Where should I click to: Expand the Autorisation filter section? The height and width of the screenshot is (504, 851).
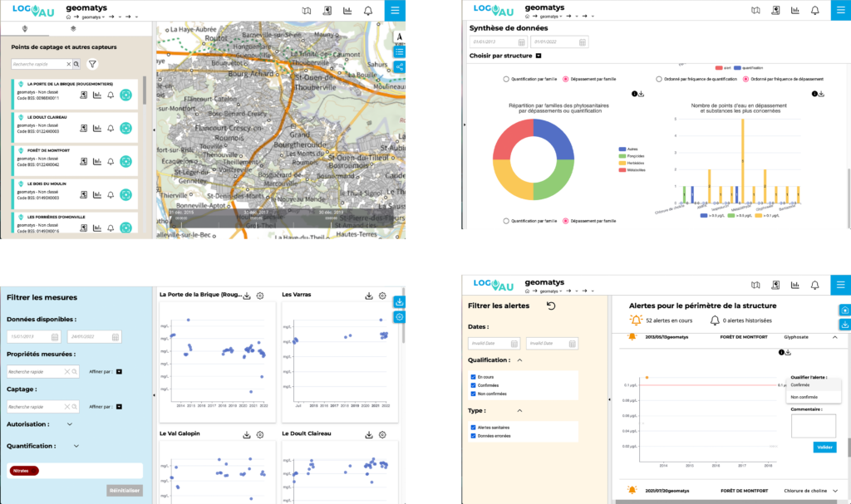point(70,424)
